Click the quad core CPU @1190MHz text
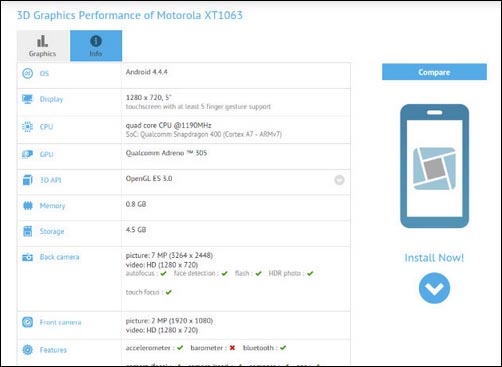This screenshot has width=502, height=367. [x=168, y=125]
